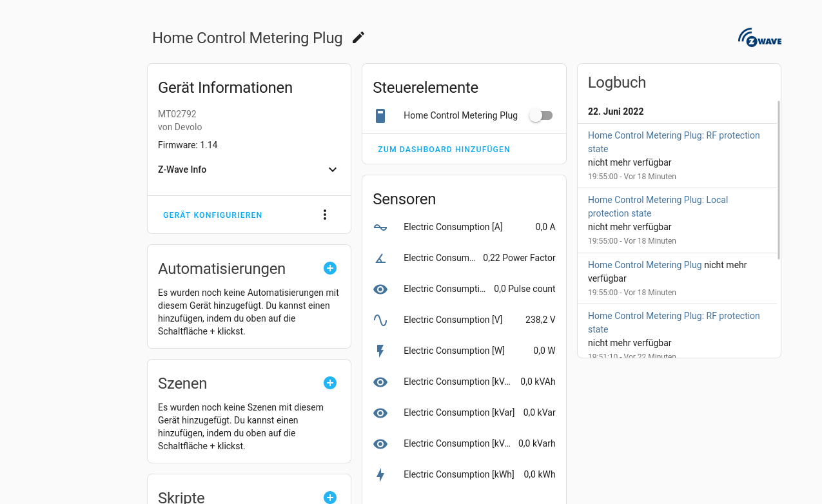822x504 pixels.
Task: Toggle the Home Control Metering Plug switch
Action: click(x=540, y=115)
